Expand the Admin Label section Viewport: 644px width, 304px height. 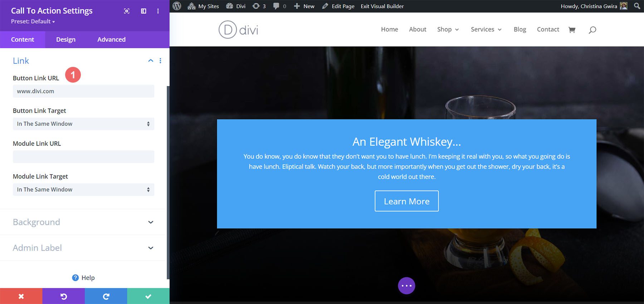click(151, 248)
